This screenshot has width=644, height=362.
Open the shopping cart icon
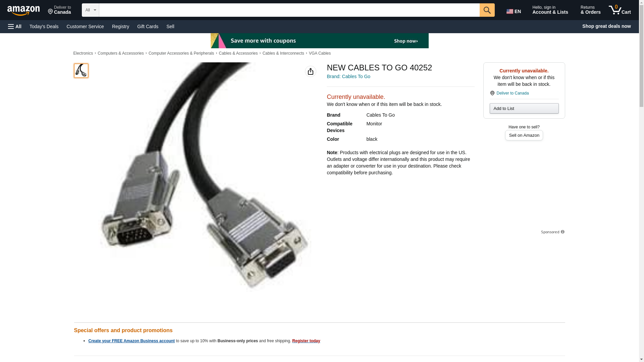620,10
